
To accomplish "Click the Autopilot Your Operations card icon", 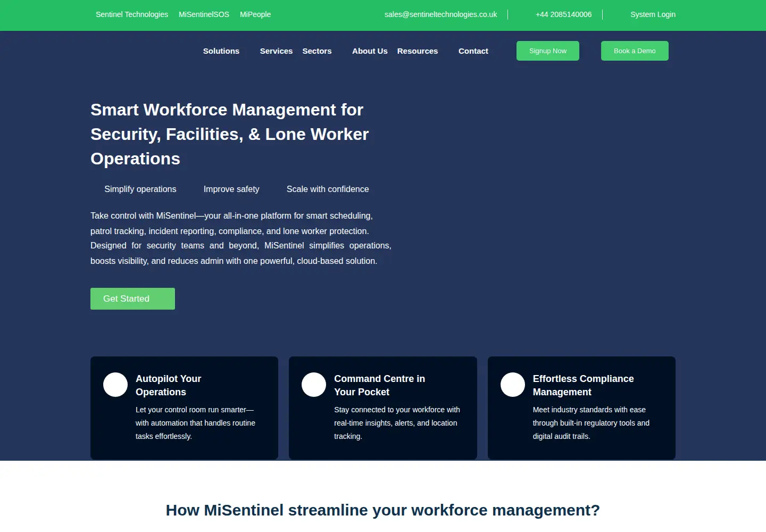I will pyautogui.click(x=115, y=385).
